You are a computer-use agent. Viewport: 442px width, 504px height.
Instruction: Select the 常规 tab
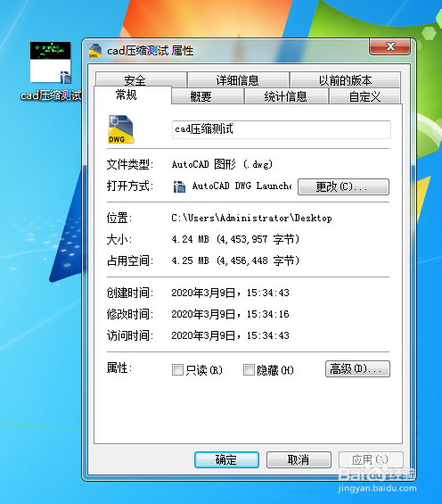click(x=133, y=95)
